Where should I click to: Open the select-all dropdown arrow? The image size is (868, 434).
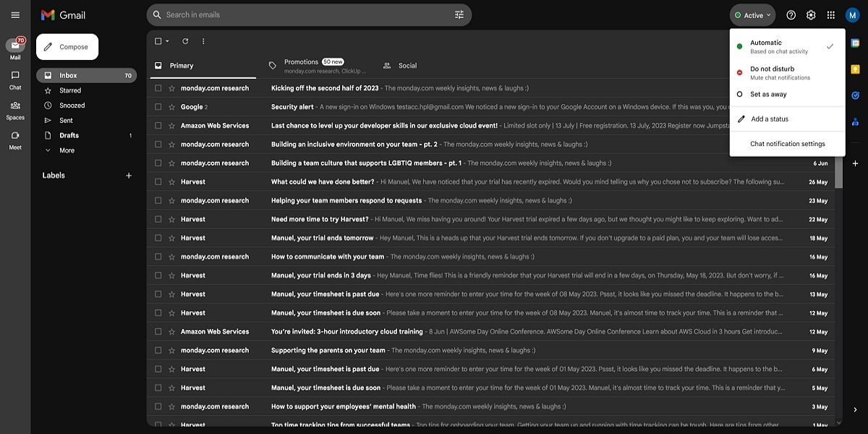pyautogui.click(x=166, y=41)
